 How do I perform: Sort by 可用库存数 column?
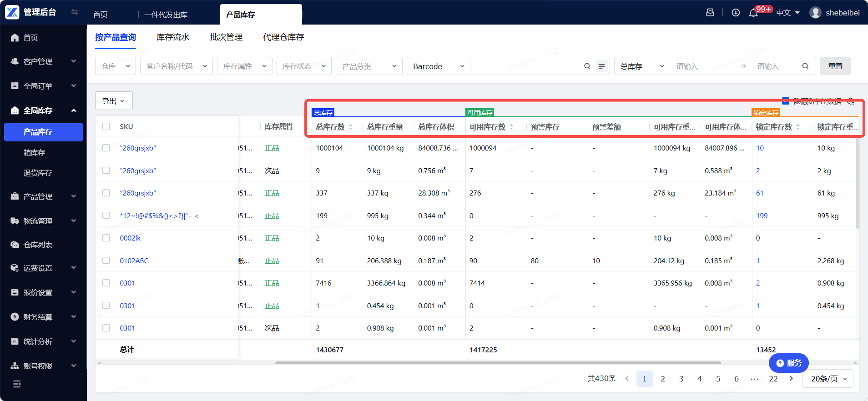point(511,127)
